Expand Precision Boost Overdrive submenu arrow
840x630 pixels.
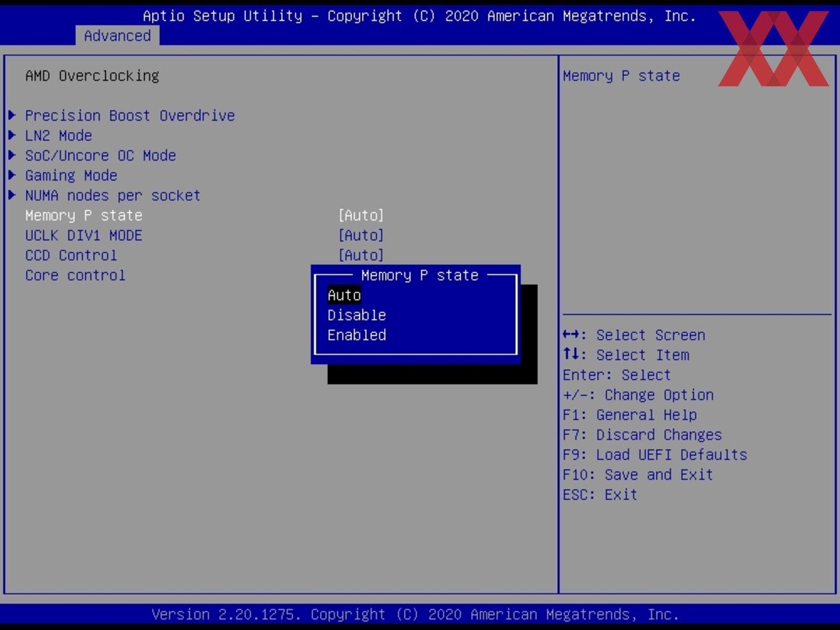click(x=12, y=115)
